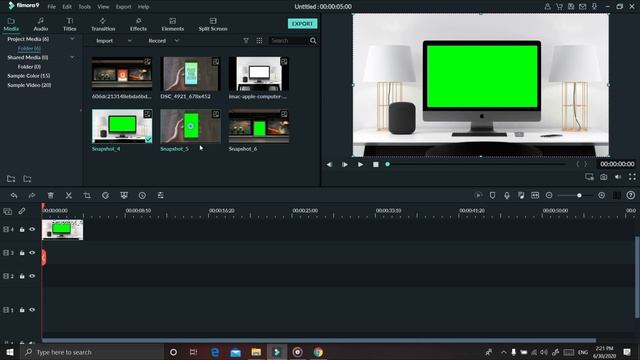Lock track 2 with padlock
This screenshot has width=640, height=360.
click(22, 276)
